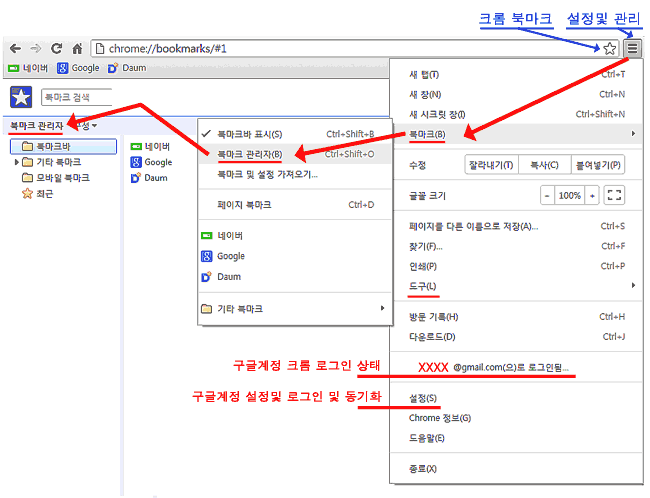Viewport: 650px width, 498px height.
Task: Expand the 기타 북마크 tree folder
Action: pos(17,162)
